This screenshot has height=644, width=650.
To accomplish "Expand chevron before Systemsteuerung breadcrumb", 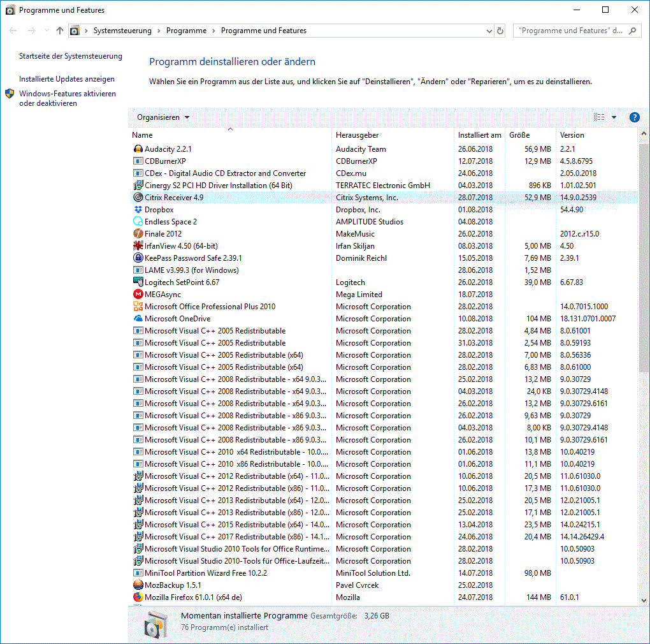I will (86, 31).
